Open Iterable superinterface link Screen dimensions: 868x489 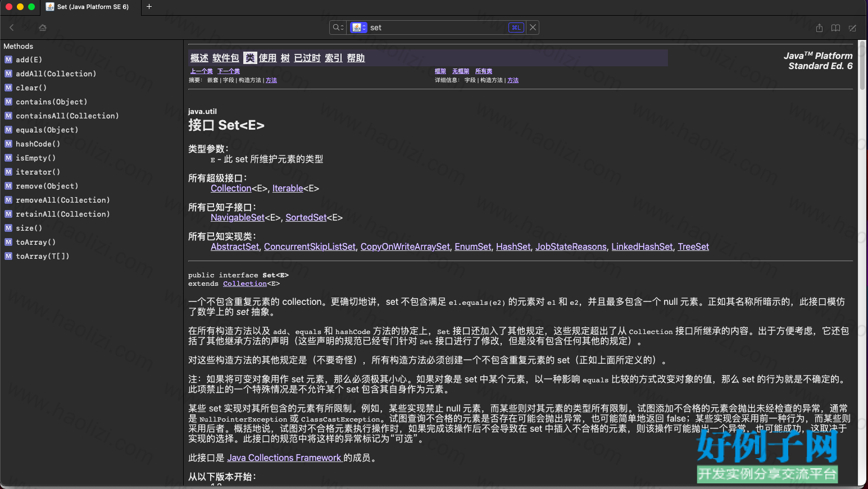coord(288,189)
